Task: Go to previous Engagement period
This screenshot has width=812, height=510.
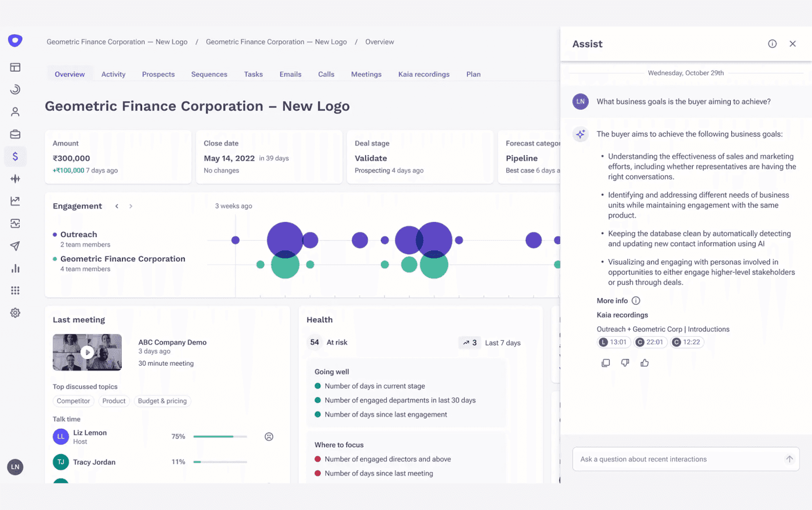Action: coord(117,206)
